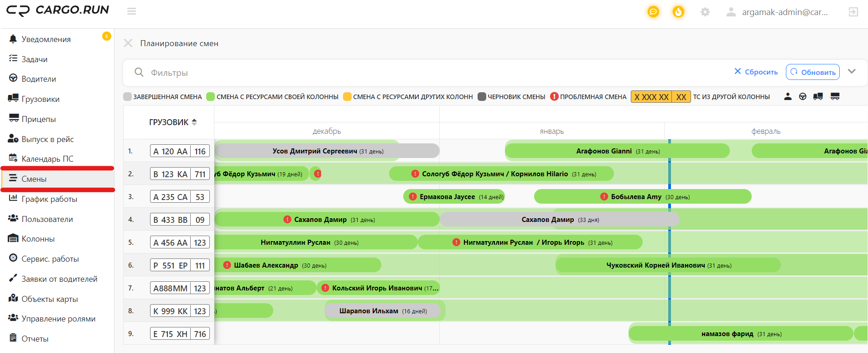Click the Сбросить filters link
Viewport: 868px width, 353px height.
click(756, 72)
